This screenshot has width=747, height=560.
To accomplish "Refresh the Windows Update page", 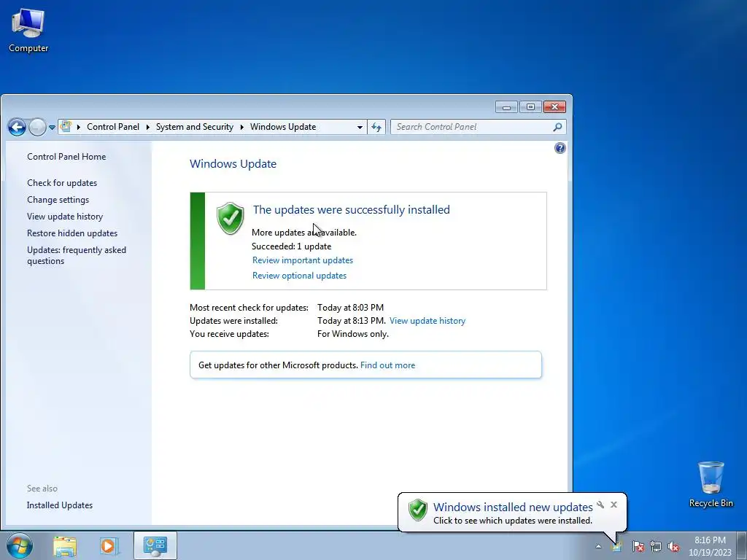I will click(376, 127).
